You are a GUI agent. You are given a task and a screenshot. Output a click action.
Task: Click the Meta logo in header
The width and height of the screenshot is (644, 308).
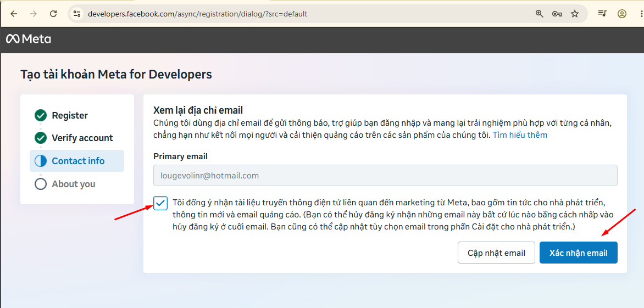click(29, 39)
